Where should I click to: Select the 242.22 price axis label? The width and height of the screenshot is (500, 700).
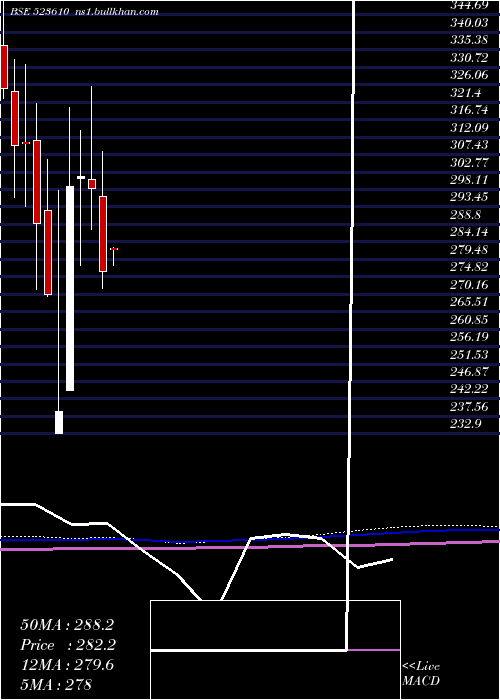point(469,389)
